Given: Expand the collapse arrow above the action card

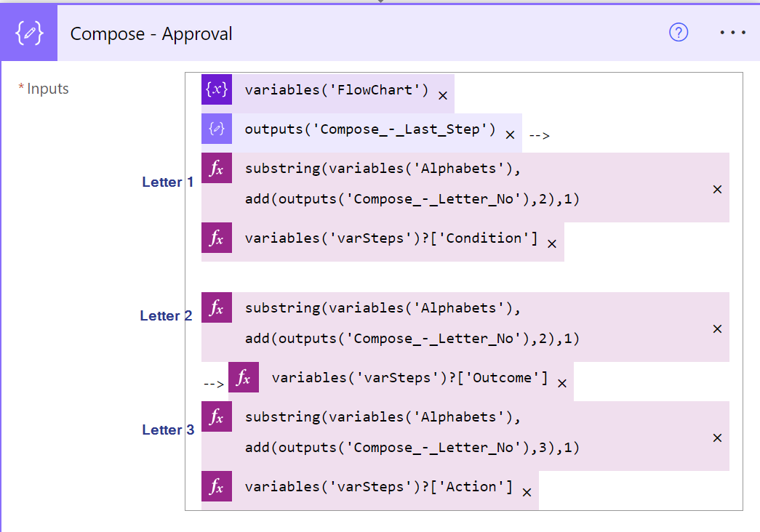Looking at the screenshot, I should tap(380, 3).
